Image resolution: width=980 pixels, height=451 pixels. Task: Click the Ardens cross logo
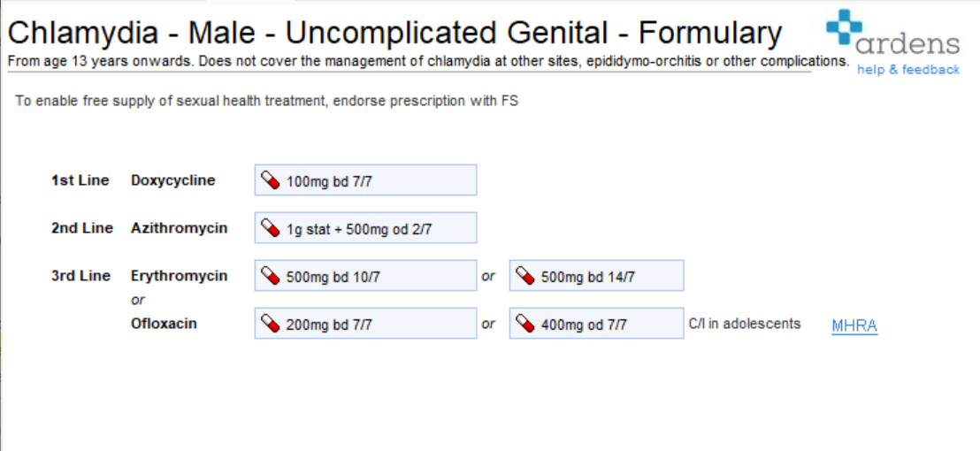(x=844, y=27)
